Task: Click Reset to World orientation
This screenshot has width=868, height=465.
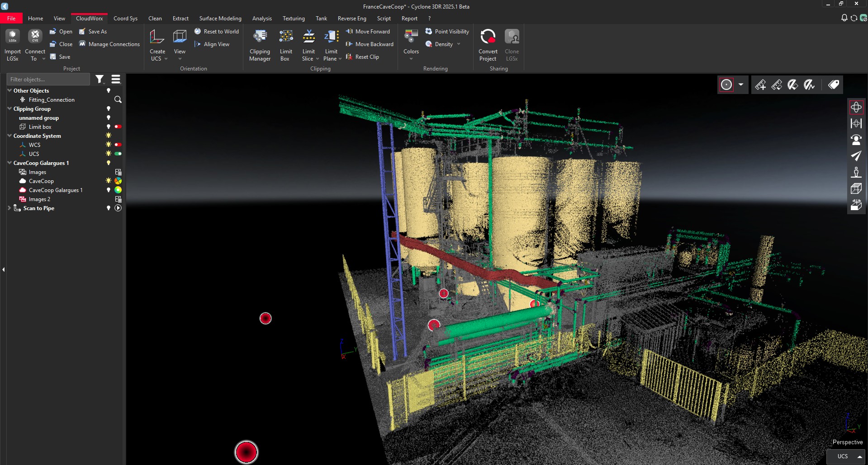Action: [217, 32]
